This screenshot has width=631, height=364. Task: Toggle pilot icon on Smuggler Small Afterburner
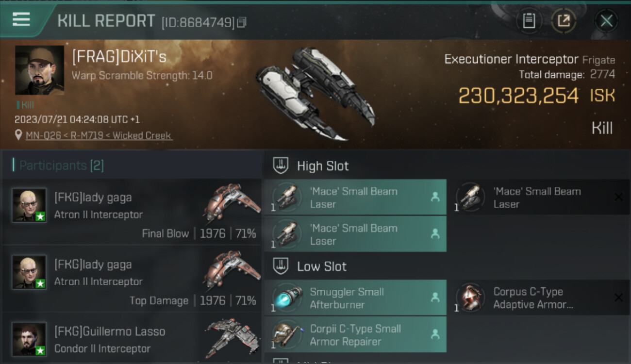point(435,298)
